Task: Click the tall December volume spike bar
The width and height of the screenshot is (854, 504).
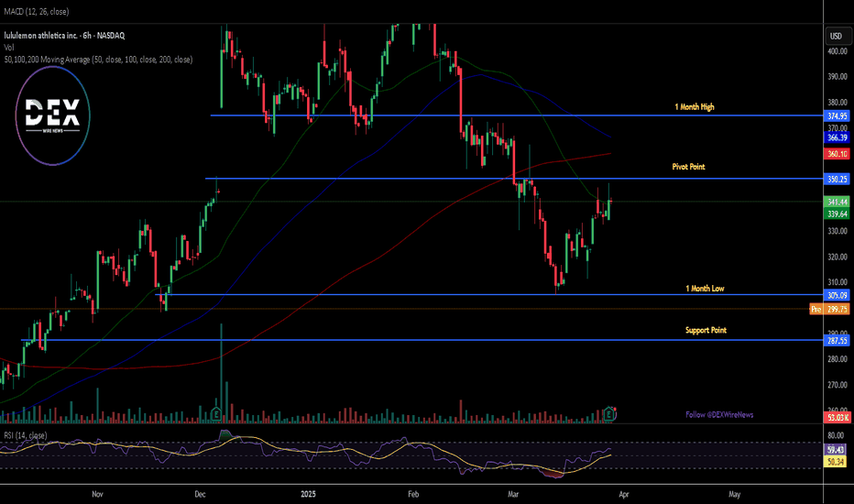Action: point(221,373)
